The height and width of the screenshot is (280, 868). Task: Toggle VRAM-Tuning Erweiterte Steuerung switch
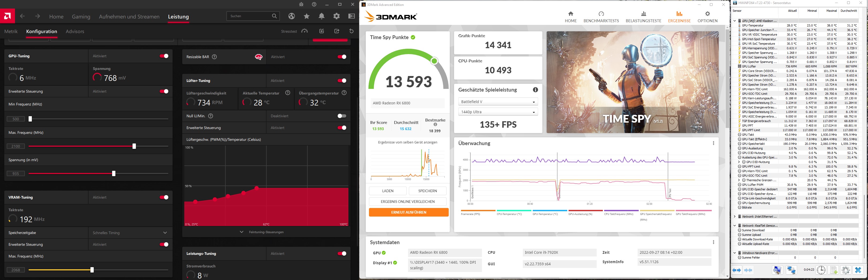[164, 245]
